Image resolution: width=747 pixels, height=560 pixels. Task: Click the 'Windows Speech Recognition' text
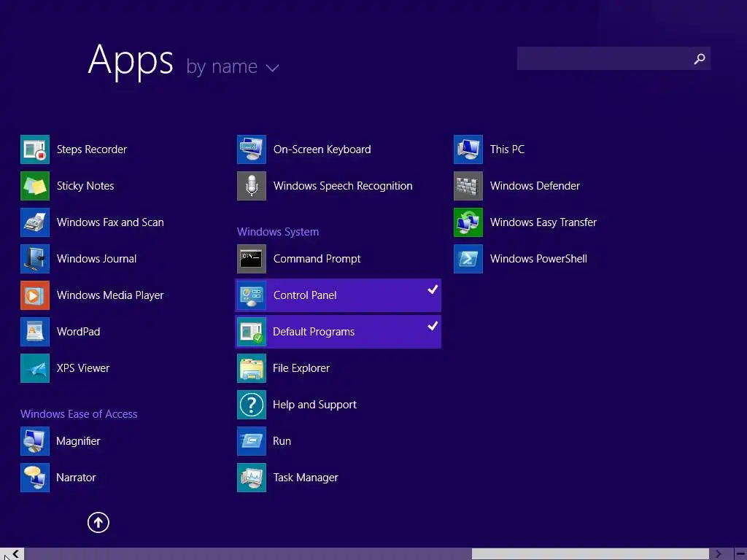pos(343,186)
